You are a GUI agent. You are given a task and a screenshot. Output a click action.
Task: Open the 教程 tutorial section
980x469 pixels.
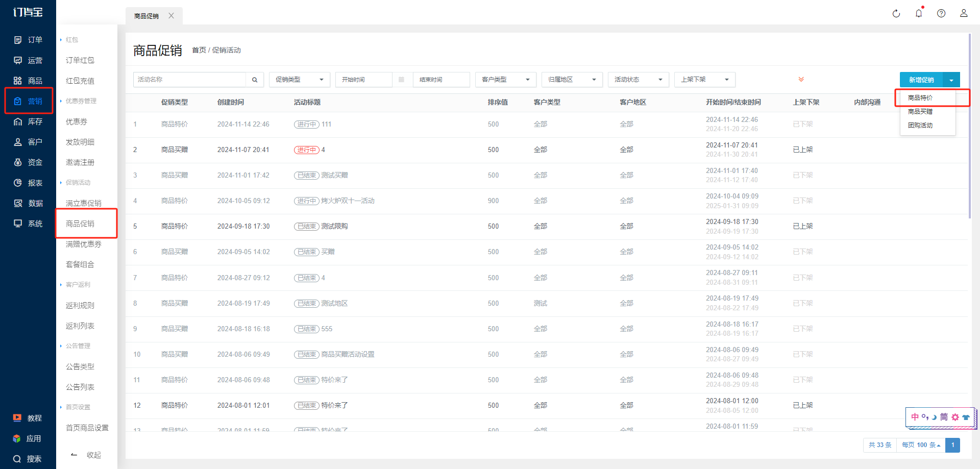tap(28, 418)
